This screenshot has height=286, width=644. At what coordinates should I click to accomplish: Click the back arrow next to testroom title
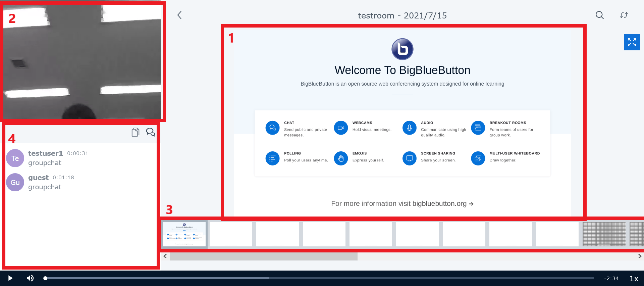pyautogui.click(x=179, y=15)
